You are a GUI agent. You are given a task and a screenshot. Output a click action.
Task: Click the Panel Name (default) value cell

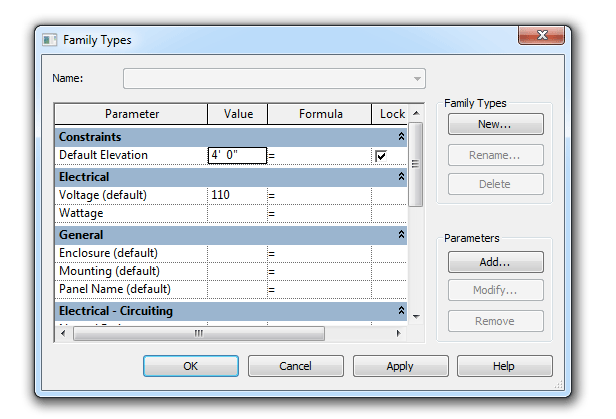click(237, 289)
